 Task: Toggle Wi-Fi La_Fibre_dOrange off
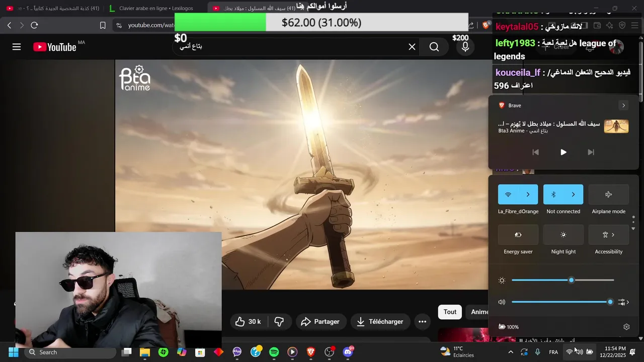(508, 195)
